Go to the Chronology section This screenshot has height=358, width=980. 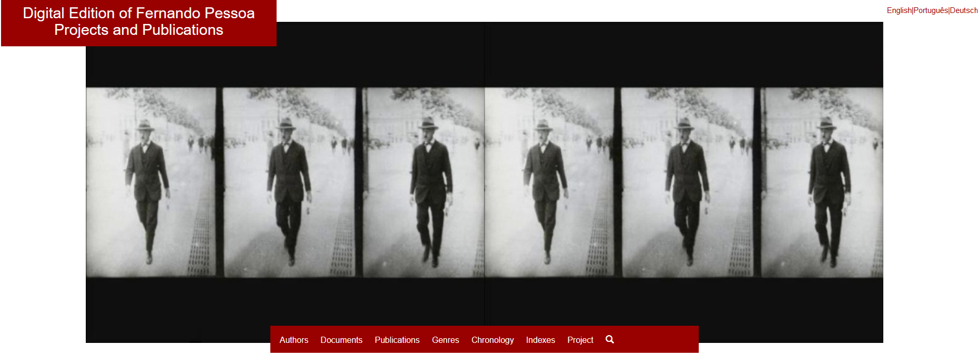tap(492, 340)
